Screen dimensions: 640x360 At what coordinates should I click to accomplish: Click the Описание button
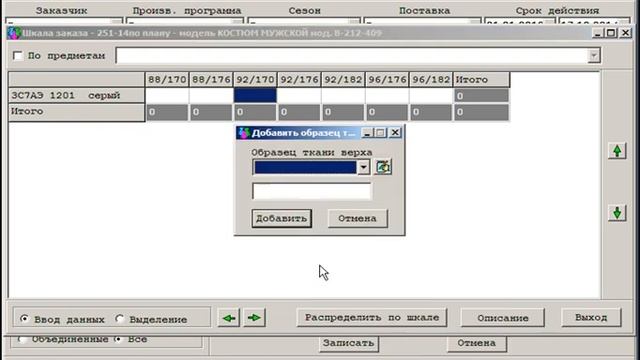[x=502, y=318]
